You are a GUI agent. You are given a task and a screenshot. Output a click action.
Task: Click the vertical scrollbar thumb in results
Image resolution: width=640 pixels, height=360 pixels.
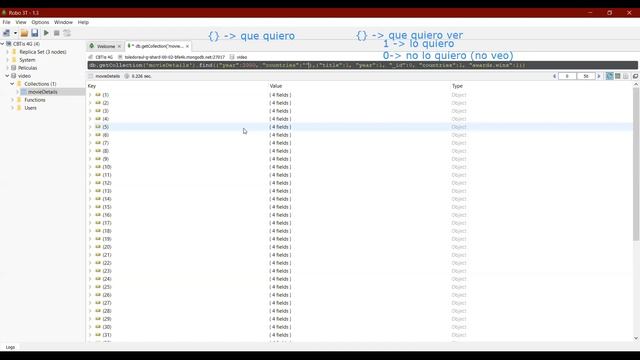pyautogui.click(x=636, y=164)
